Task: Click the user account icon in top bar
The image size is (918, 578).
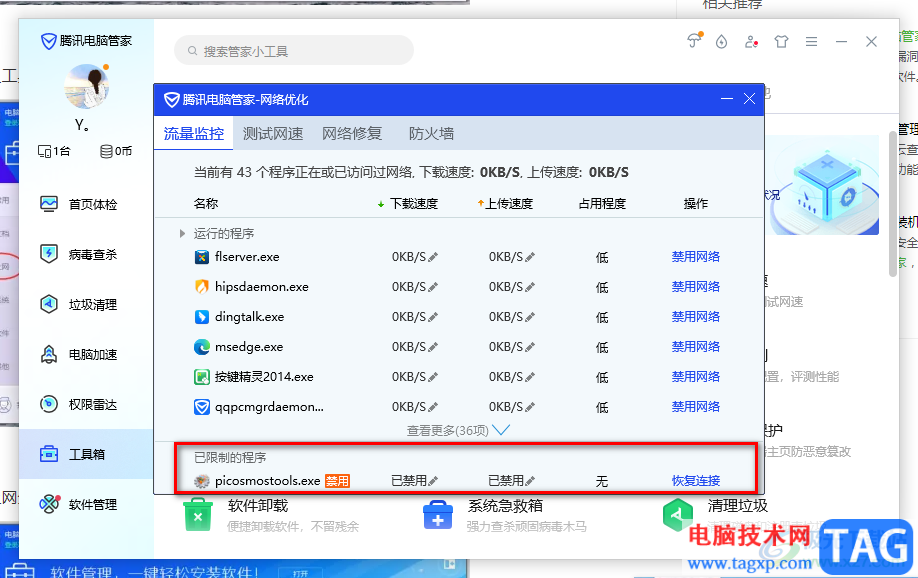Action: coord(751,42)
